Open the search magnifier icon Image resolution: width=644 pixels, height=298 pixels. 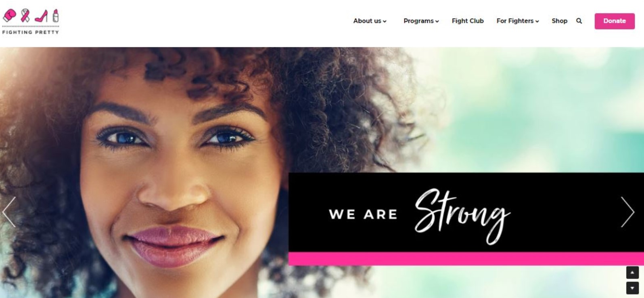(579, 21)
